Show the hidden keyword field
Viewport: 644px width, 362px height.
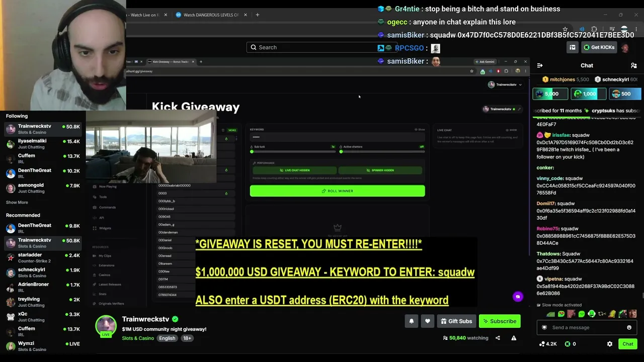tap(420, 130)
